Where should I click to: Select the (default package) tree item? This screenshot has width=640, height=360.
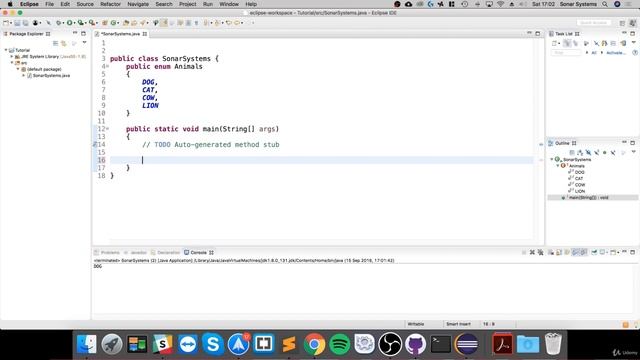tap(44, 69)
